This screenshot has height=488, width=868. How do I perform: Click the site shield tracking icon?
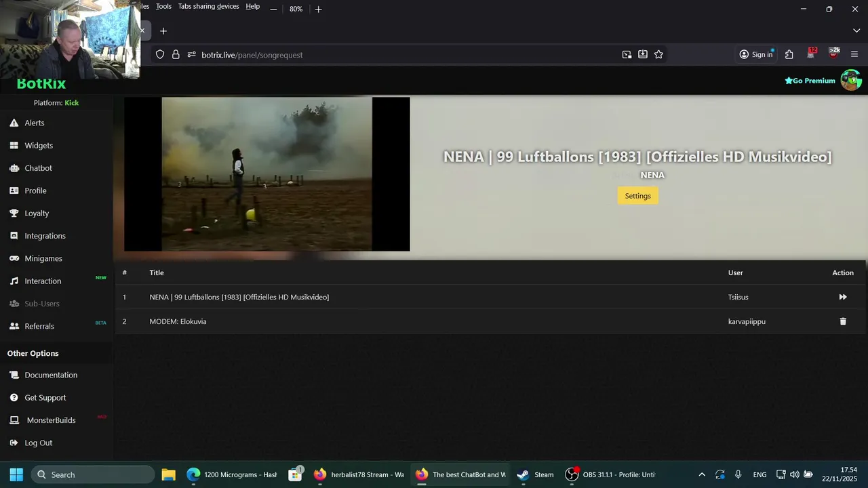[160, 55]
